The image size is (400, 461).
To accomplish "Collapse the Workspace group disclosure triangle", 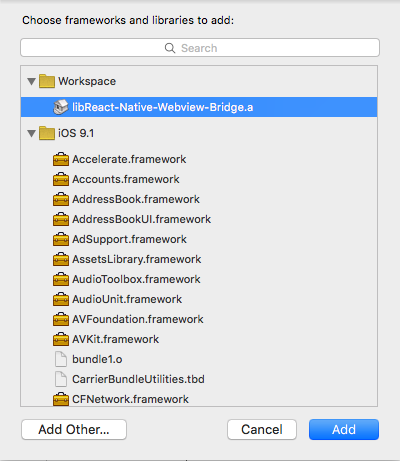I will (31, 81).
